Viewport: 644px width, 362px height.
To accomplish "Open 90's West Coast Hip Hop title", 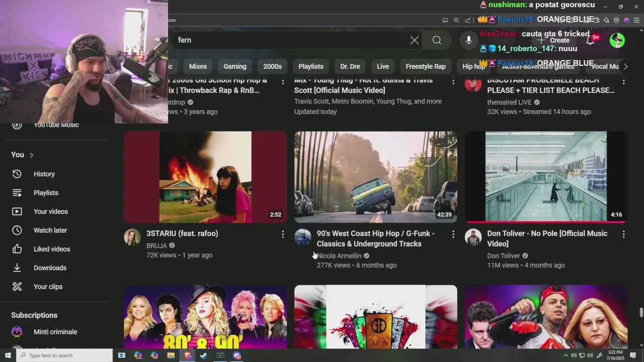I will pyautogui.click(x=375, y=238).
